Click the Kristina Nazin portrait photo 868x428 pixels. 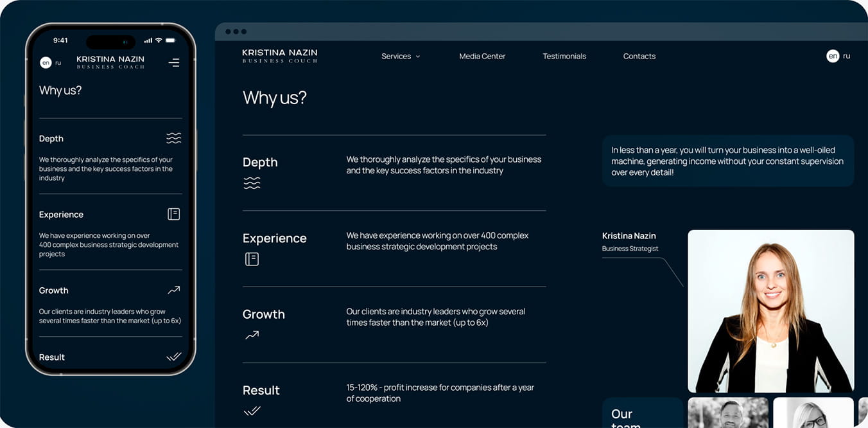[x=771, y=311]
